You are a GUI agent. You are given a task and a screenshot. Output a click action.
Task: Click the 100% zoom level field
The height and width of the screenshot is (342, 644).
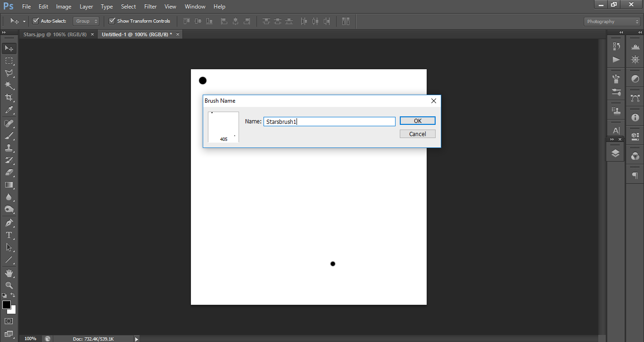(31, 339)
